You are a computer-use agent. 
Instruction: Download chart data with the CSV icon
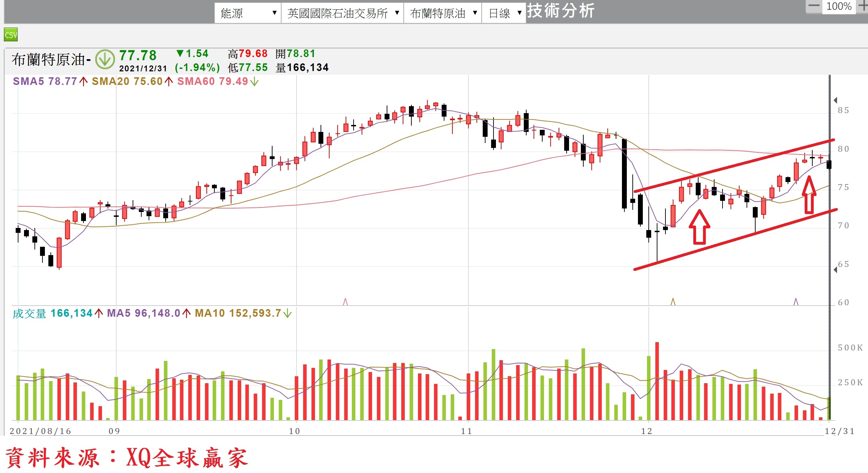point(11,34)
